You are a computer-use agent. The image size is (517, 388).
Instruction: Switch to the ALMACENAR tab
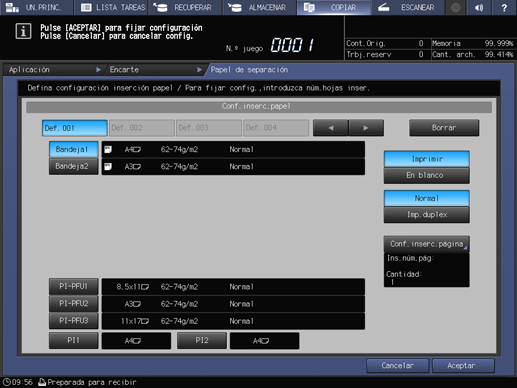click(x=259, y=7)
